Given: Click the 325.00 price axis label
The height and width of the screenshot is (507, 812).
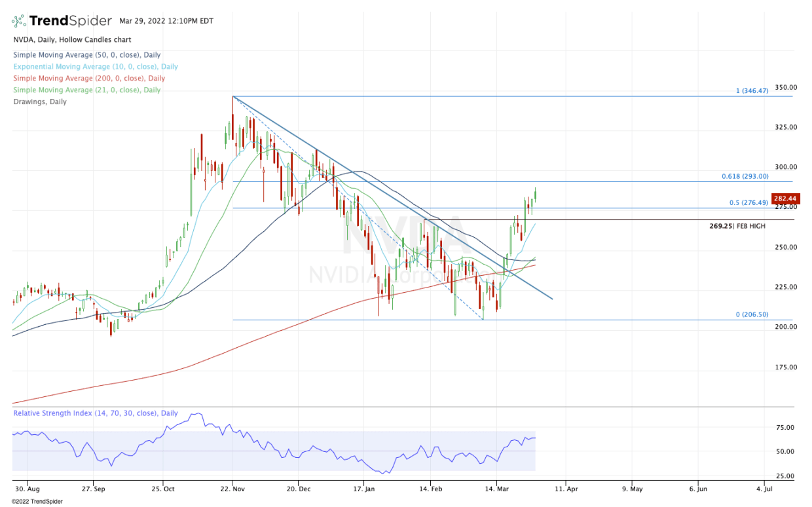Looking at the screenshot, I should [x=786, y=127].
